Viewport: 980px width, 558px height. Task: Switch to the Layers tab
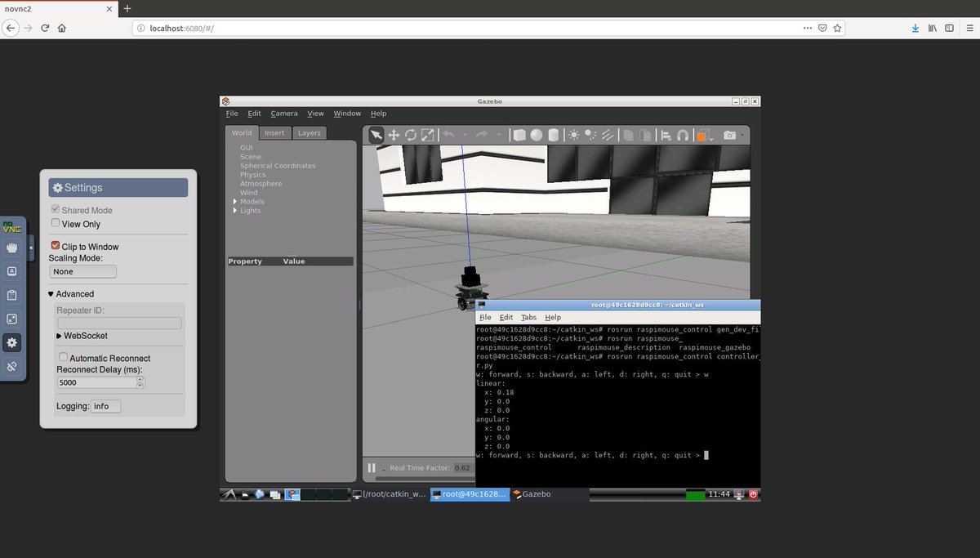pos(309,133)
